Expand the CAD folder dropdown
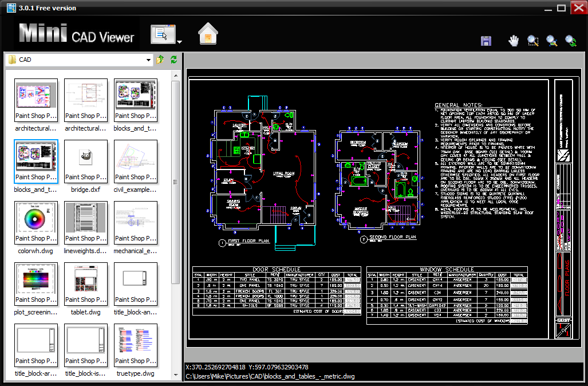Viewport: 588px width, 386px height. (148, 60)
